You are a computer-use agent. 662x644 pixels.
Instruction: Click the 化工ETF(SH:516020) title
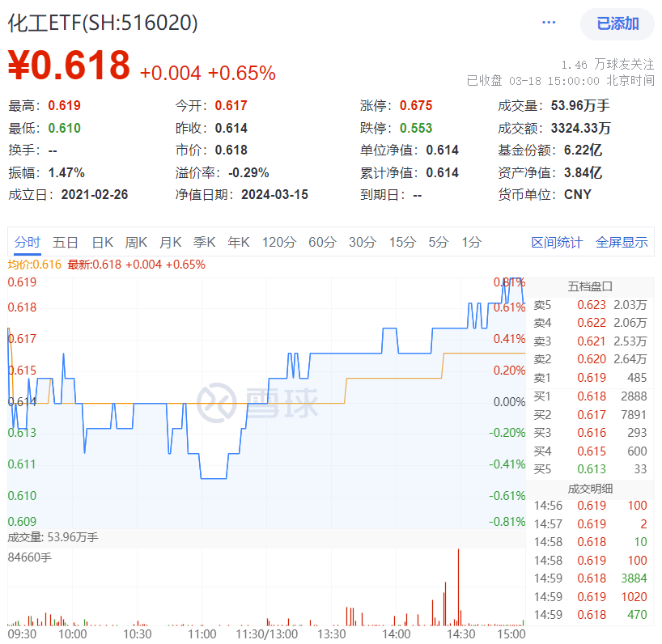click(x=101, y=25)
